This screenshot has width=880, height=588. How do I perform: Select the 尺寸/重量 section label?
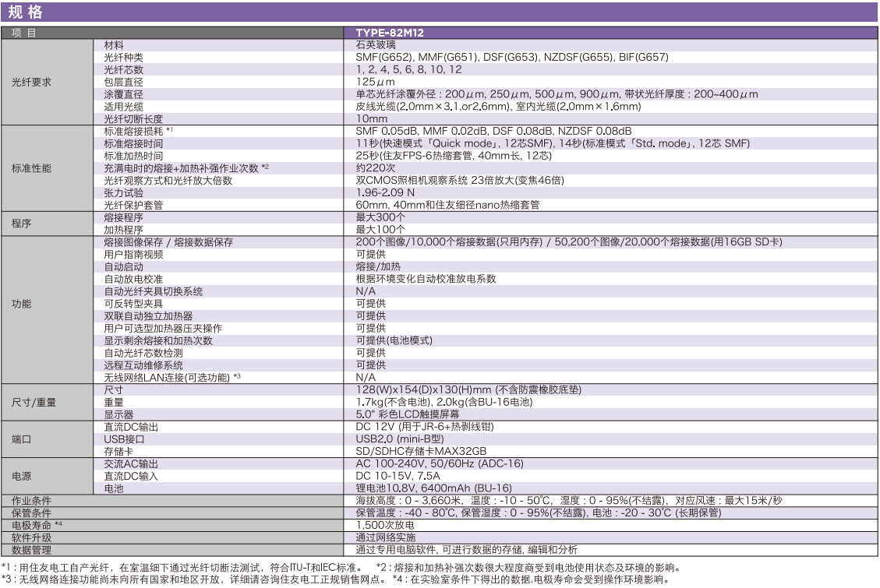click(x=29, y=404)
